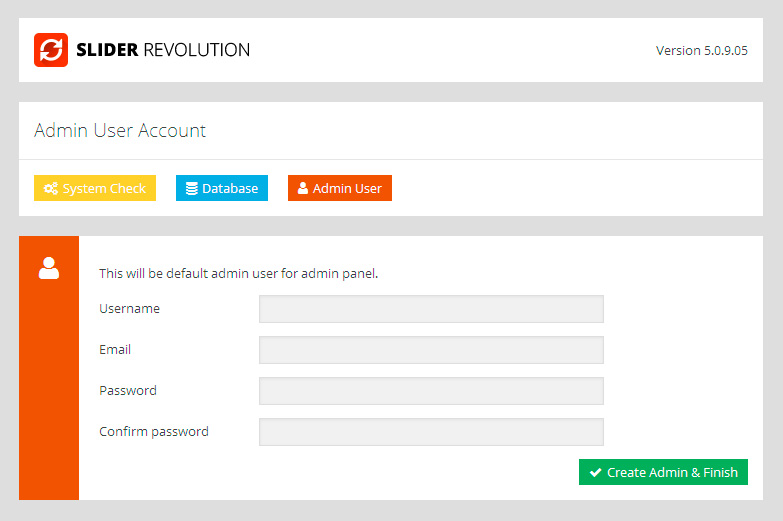This screenshot has width=783, height=521.
Task: Click the large user silhouette in orange sidebar
Action: pyautogui.click(x=49, y=268)
